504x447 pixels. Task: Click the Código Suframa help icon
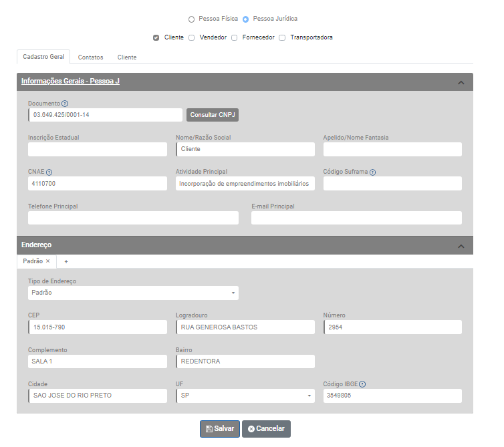(x=372, y=172)
